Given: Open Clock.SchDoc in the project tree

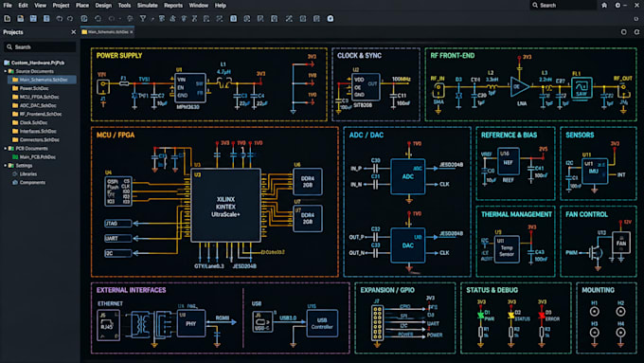Looking at the screenshot, I should point(33,122).
